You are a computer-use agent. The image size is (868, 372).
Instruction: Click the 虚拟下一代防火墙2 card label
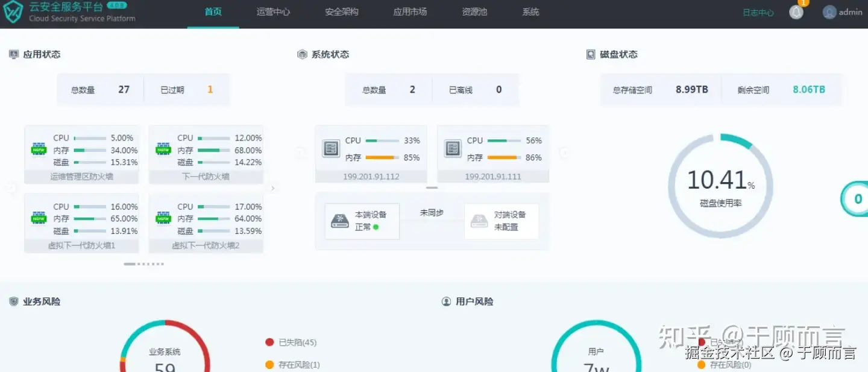[206, 245]
